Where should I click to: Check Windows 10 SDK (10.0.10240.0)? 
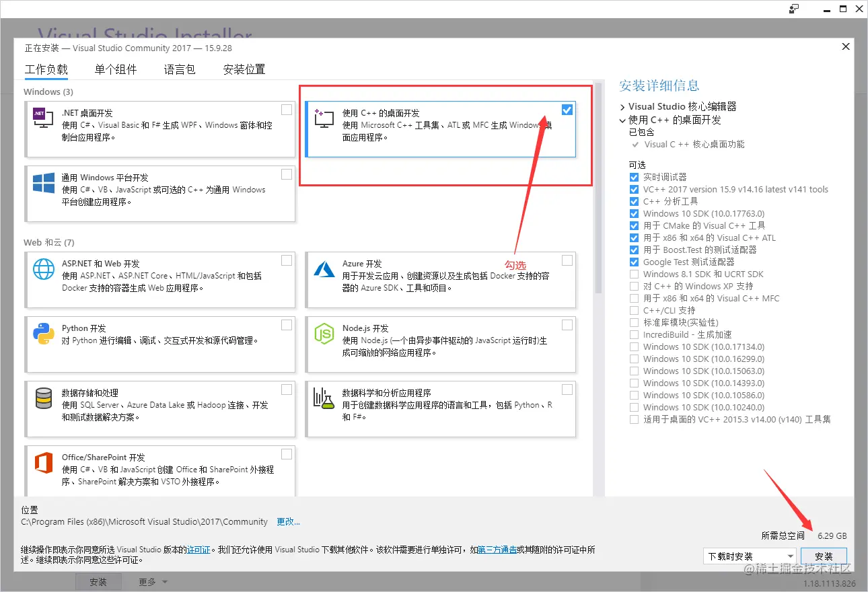[x=634, y=407]
